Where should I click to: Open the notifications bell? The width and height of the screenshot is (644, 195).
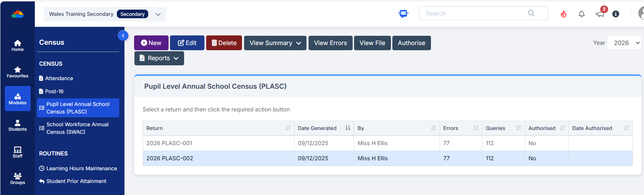581,14
